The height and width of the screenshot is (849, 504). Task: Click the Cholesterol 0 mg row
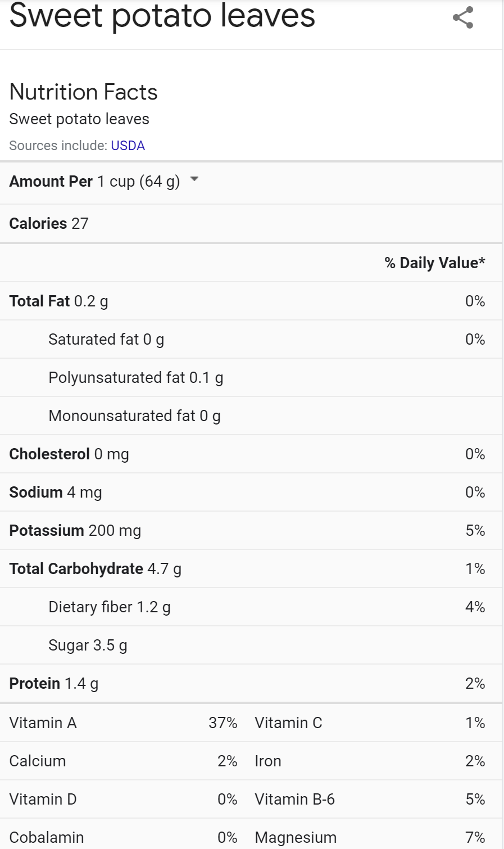(69, 454)
